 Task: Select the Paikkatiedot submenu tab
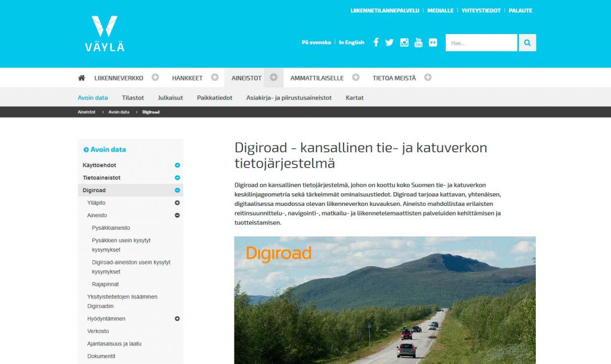point(215,98)
